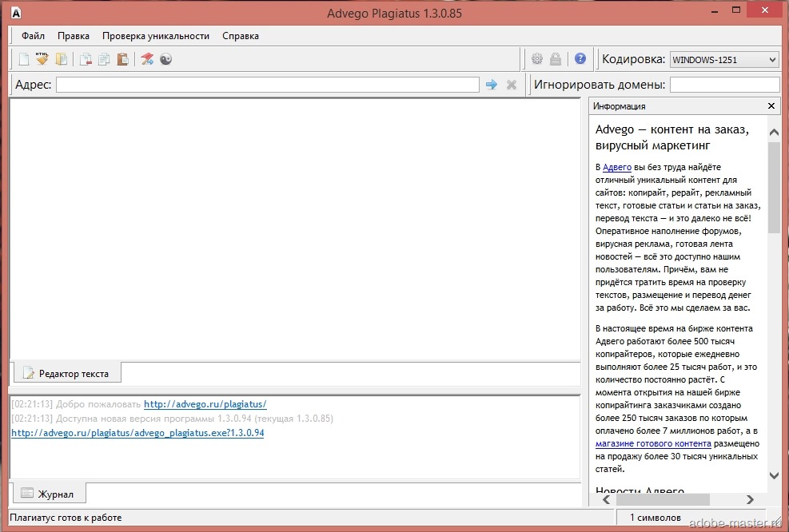789x532 pixels.
Task: Open the advego_plagiatus.exe?1.3.0.94 download link
Action: [137, 433]
